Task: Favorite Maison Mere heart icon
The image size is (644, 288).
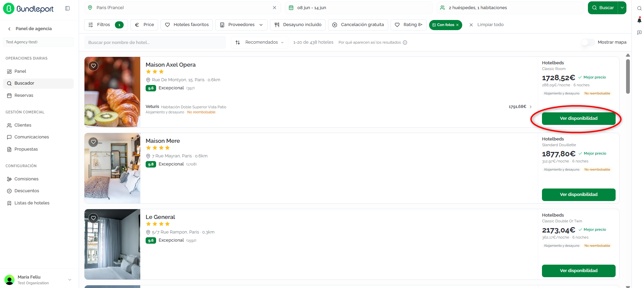Action: pos(93,142)
